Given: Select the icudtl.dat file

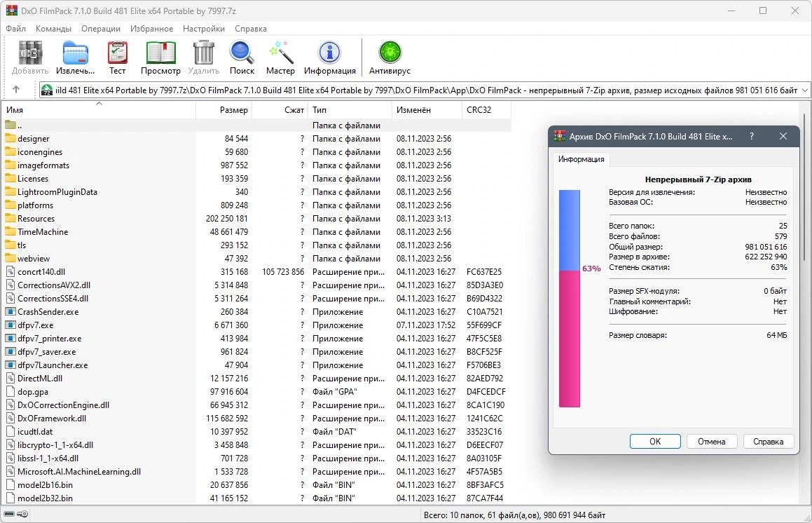Looking at the screenshot, I should pos(257,432).
